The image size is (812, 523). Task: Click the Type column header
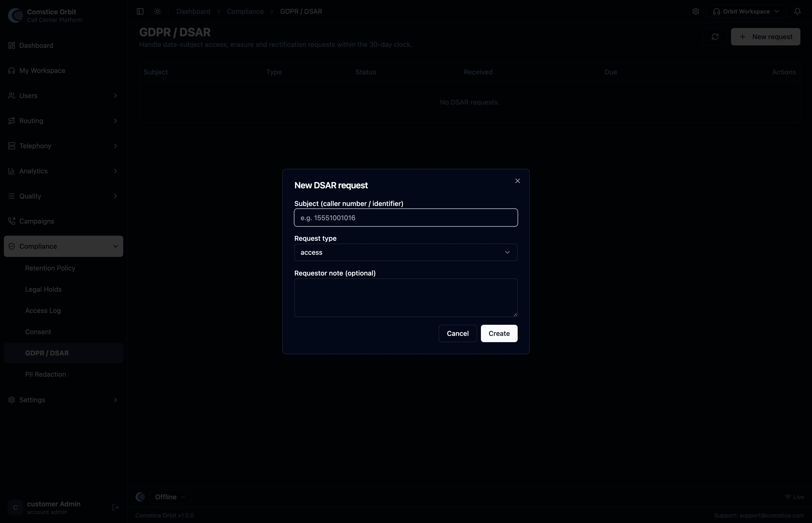point(274,72)
